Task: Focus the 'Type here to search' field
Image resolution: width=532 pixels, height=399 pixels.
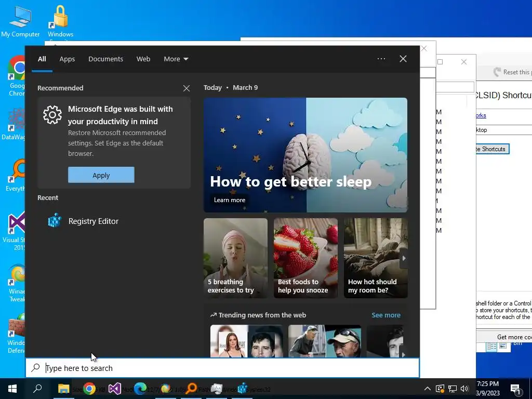Action: [x=222, y=368]
